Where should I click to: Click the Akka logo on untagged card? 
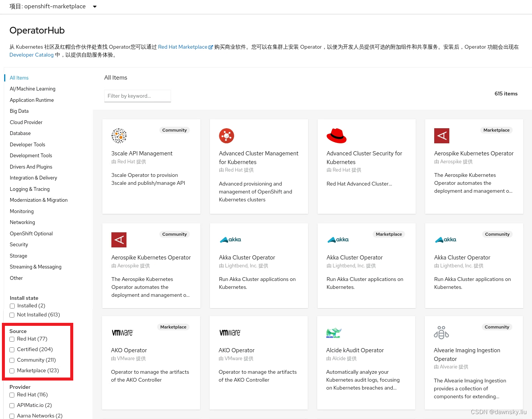coord(230,240)
